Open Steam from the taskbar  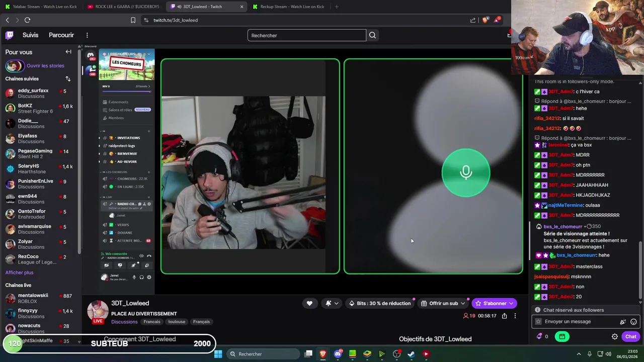[x=411, y=354]
